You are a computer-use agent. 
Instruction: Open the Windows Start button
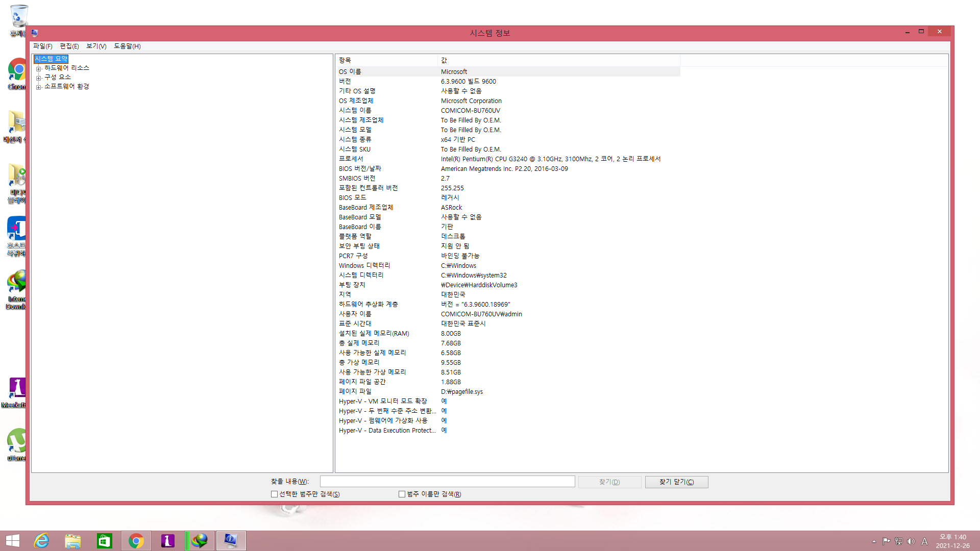coord(12,541)
